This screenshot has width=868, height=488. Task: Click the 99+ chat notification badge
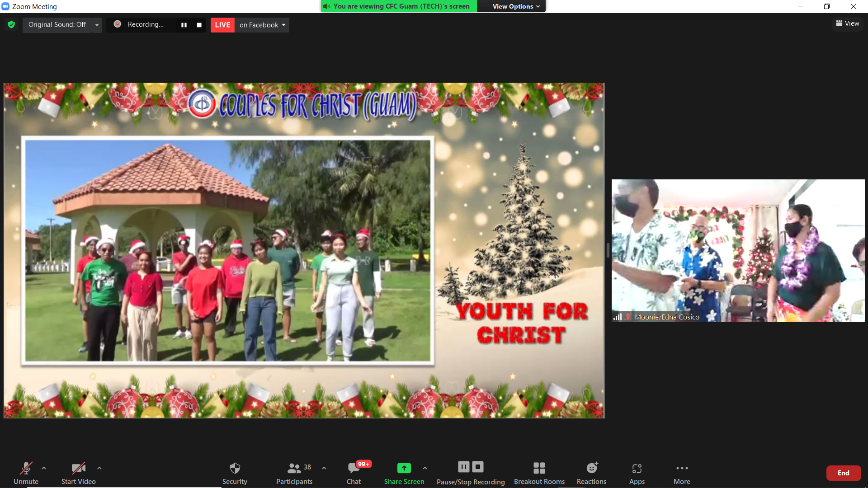click(x=363, y=464)
